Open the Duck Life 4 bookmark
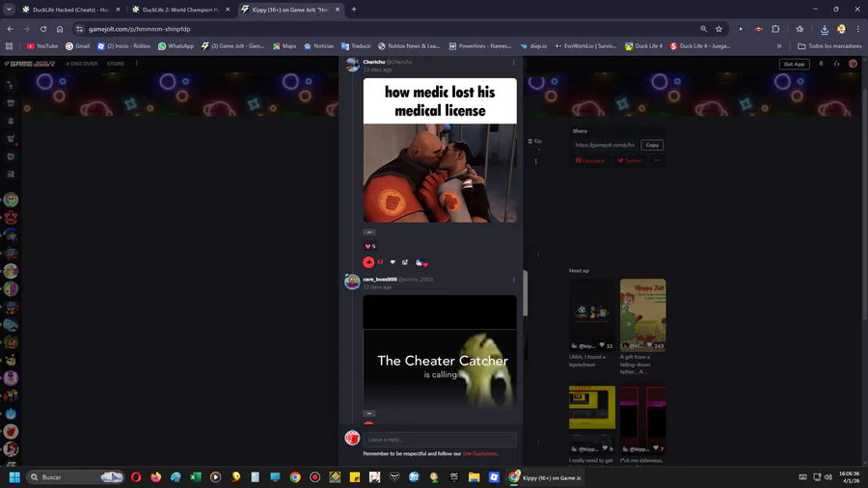This screenshot has width=868, height=488. [x=643, y=46]
